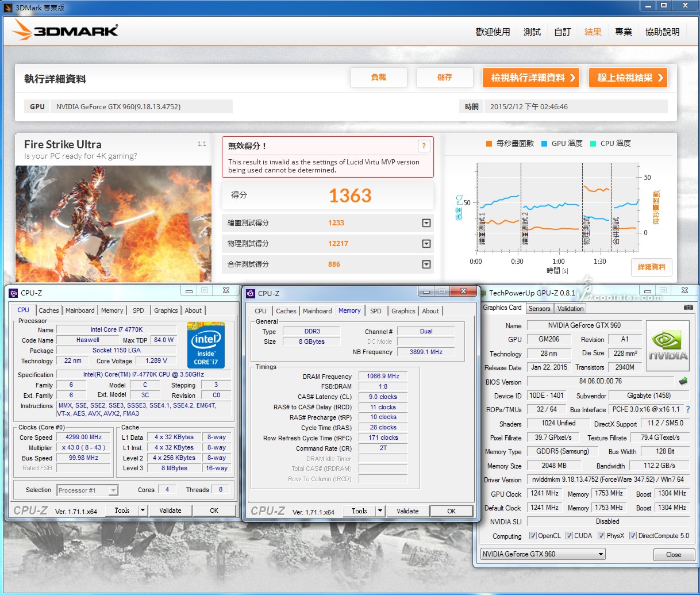This screenshot has width=700, height=595.
Task: Click Validate in the Timings CPU-Z window
Action: (x=407, y=511)
